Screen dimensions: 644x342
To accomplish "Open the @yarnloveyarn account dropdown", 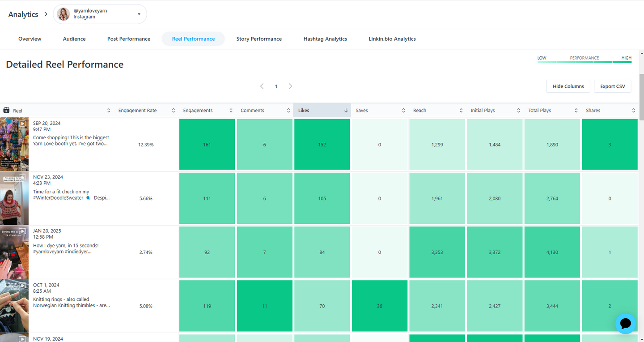I will (100, 14).
